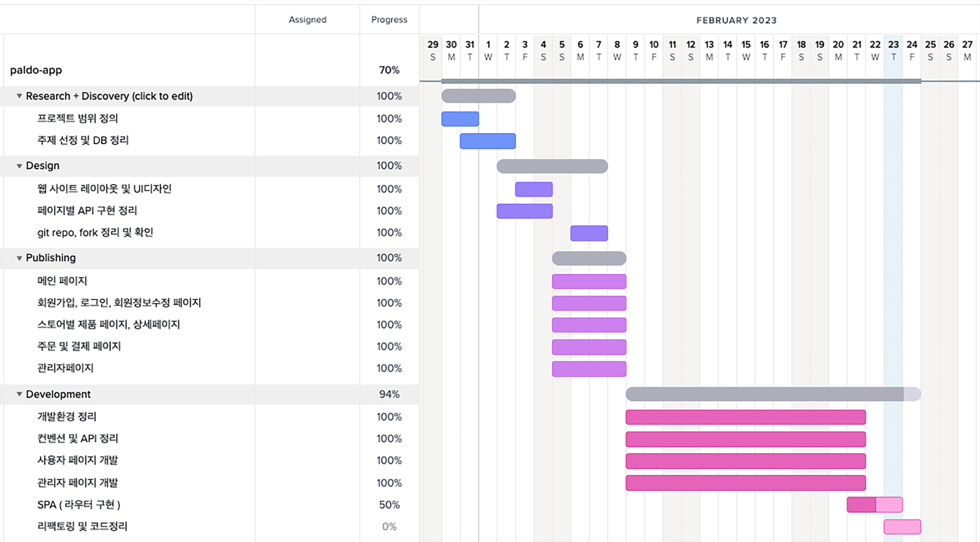Click the light pink 리팩토링 및 코드정리 bar

(x=902, y=527)
